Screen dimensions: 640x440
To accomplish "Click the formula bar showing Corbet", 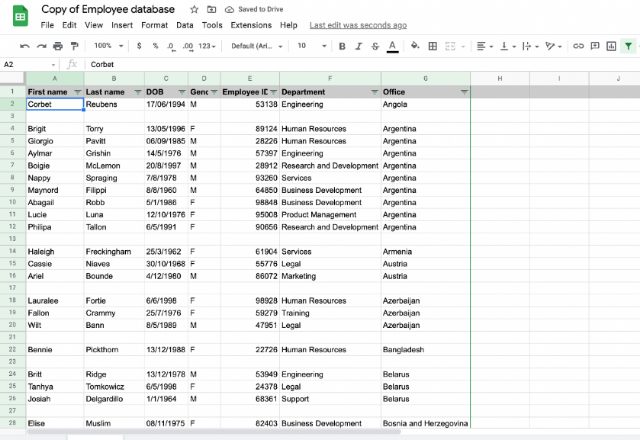I will pos(362,64).
